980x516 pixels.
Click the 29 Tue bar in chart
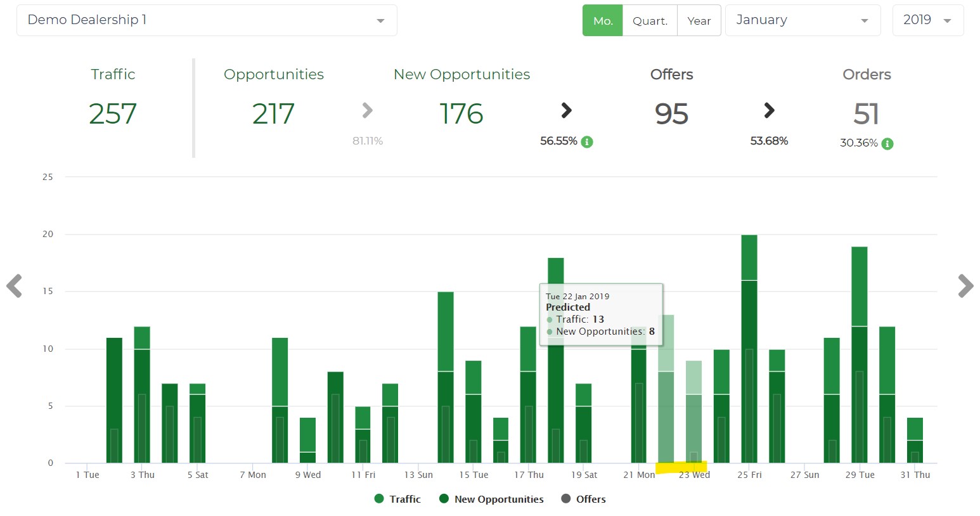tap(859, 355)
